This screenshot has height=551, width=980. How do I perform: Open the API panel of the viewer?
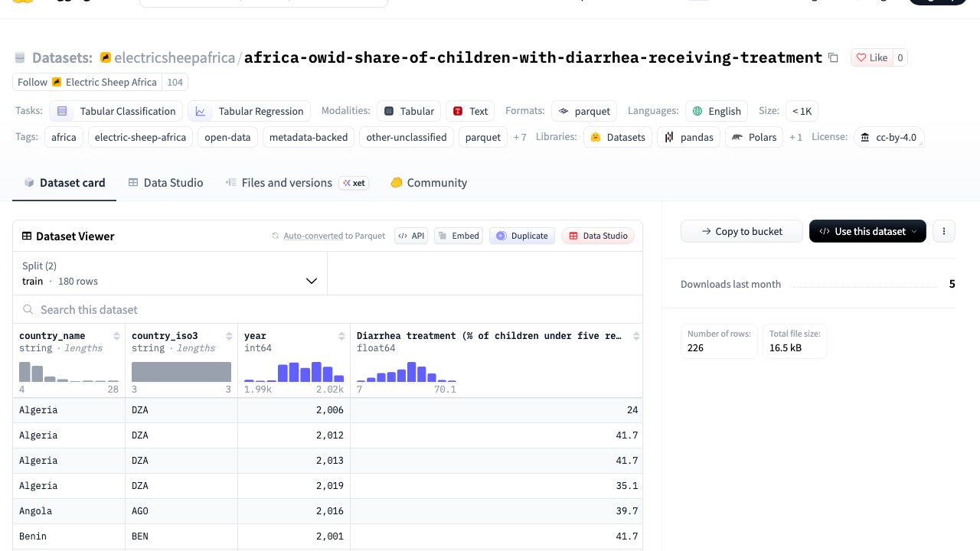[x=411, y=236]
